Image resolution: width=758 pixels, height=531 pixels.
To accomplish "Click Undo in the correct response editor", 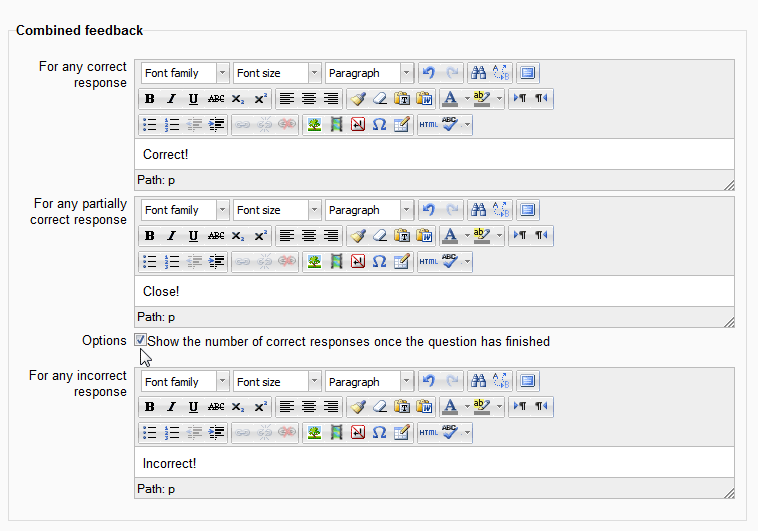I will click(x=429, y=73).
